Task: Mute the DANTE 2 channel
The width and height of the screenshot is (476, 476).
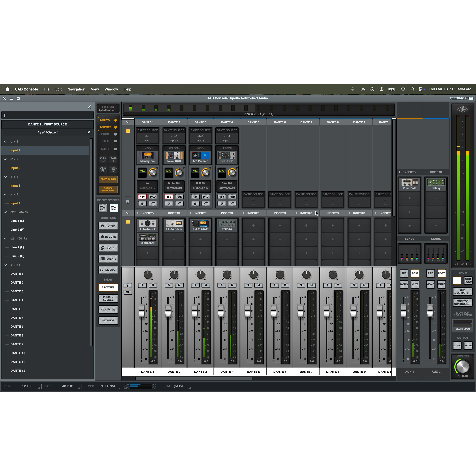Action: coord(179,285)
